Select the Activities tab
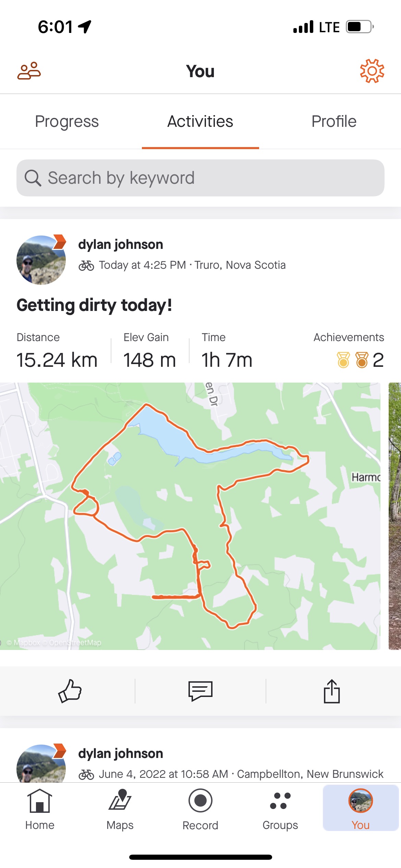This screenshot has width=401, height=868. pos(200,121)
